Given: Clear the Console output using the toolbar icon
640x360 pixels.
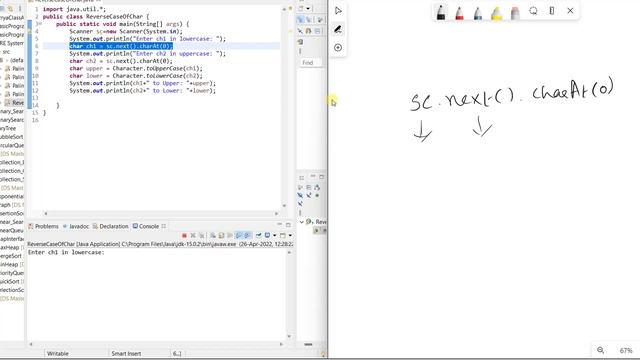Looking at the screenshot, I should click(x=213, y=236).
